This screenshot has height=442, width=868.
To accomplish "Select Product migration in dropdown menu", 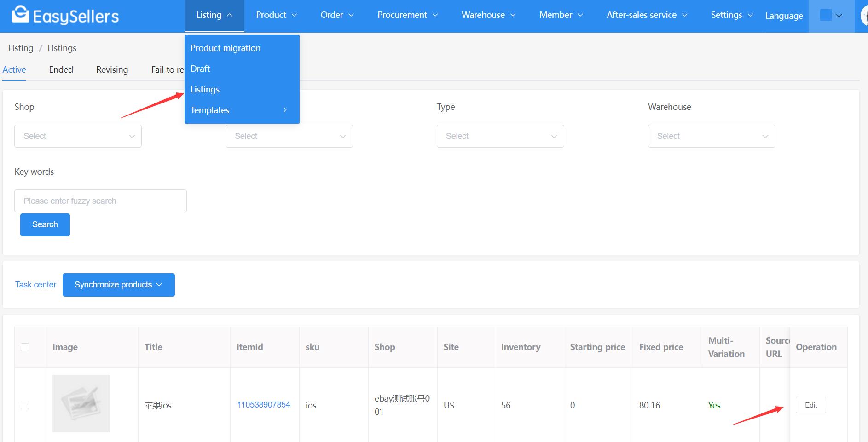I will point(225,48).
